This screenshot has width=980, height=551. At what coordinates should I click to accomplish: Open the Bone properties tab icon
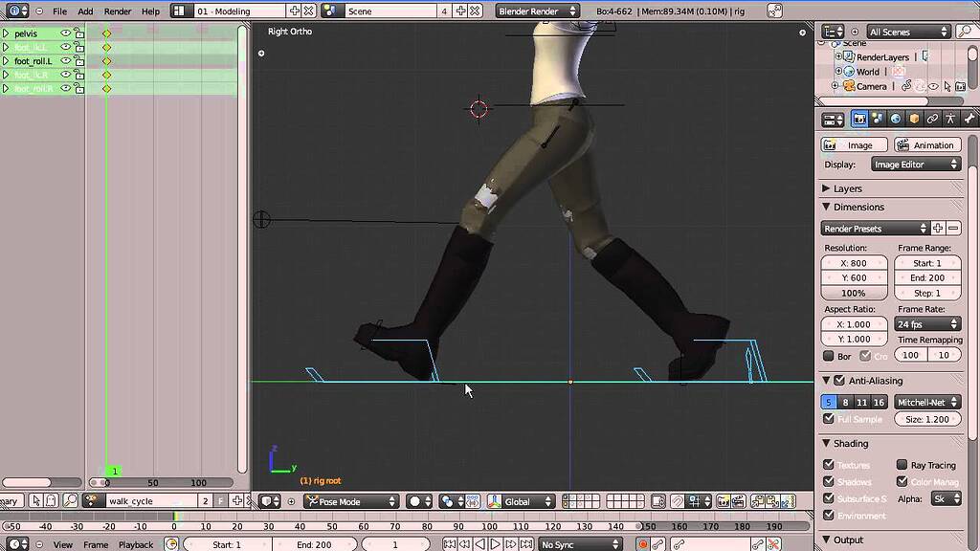(x=969, y=119)
